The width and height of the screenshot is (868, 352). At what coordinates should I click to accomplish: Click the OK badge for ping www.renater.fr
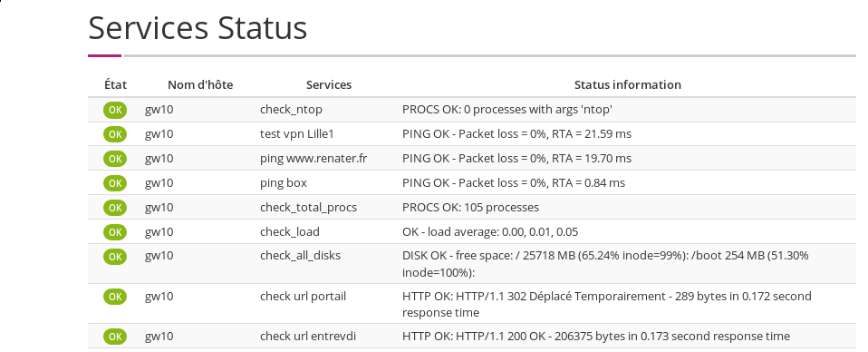tap(115, 159)
